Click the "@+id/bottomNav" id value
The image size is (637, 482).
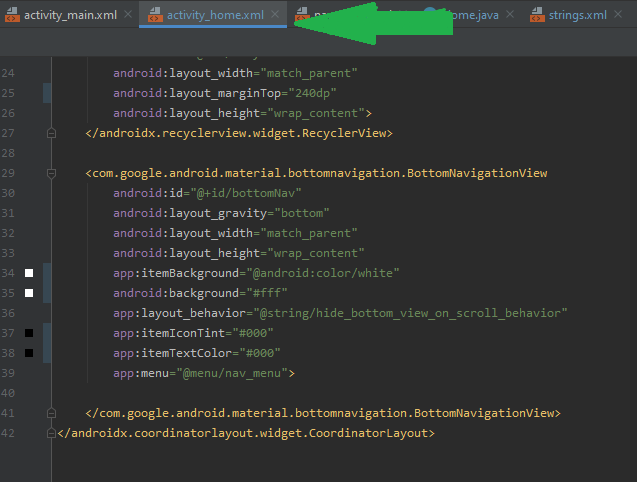[x=246, y=193]
